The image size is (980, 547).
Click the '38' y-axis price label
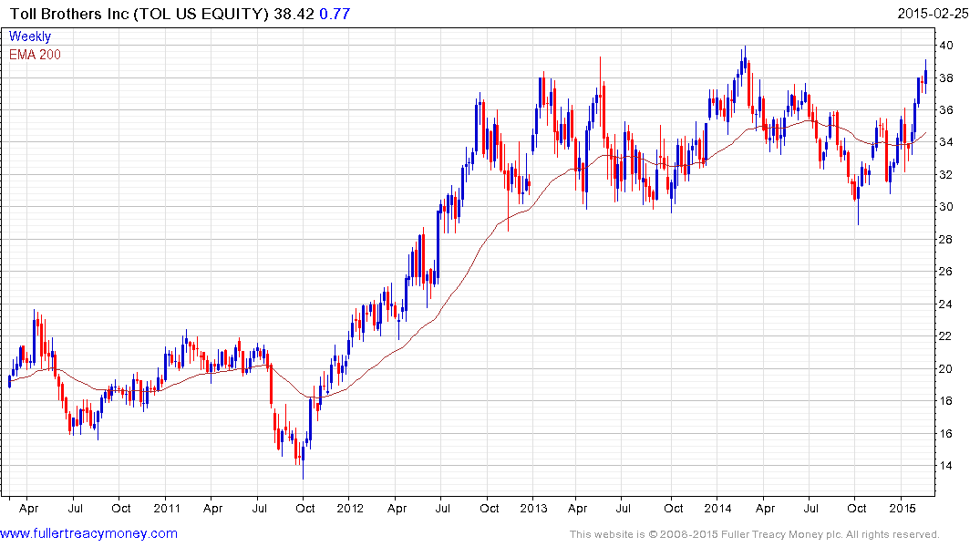946,78
